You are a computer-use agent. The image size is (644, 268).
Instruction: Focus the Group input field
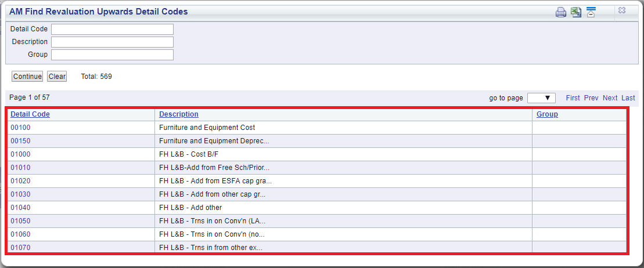(x=113, y=55)
